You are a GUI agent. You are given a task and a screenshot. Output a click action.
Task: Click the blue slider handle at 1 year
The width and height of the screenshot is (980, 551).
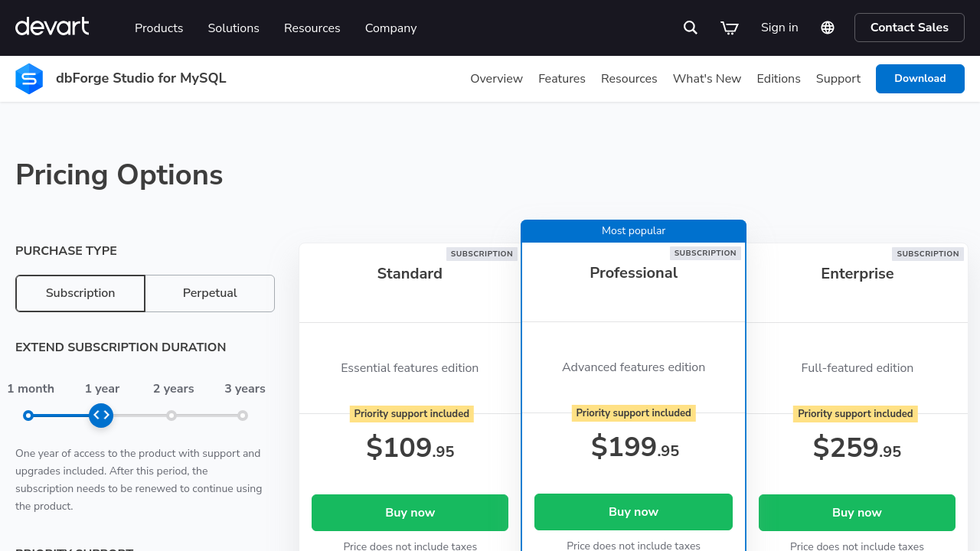(x=101, y=416)
